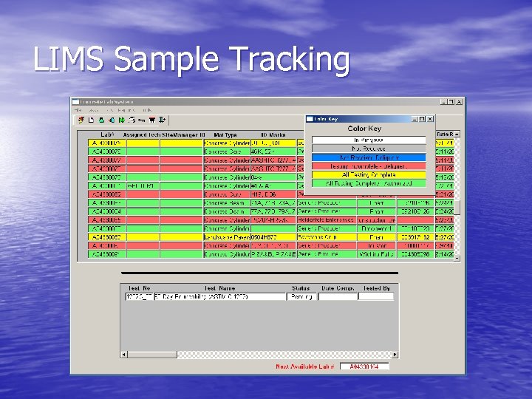Select the Landscape Pavers cell
532x399 pixels.
click(x=227, y=237)
